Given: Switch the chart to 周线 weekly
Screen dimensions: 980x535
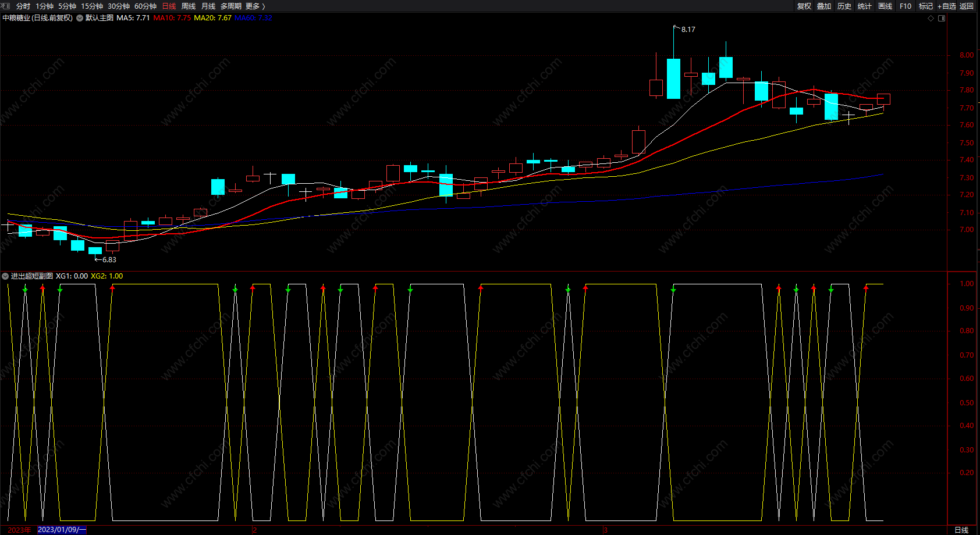Looking at the screenshot, I should coord(189,6).
